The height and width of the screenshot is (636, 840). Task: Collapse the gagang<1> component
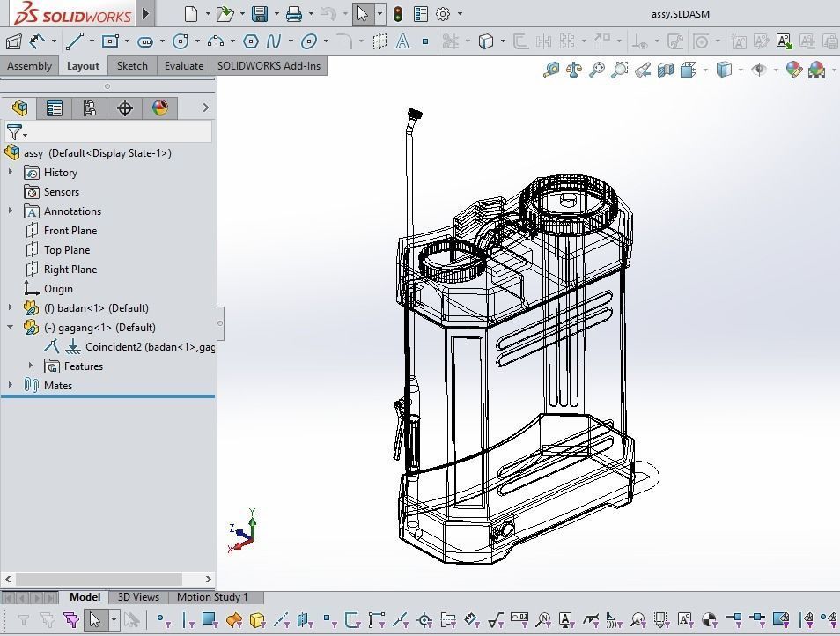(x=11, y=327)
